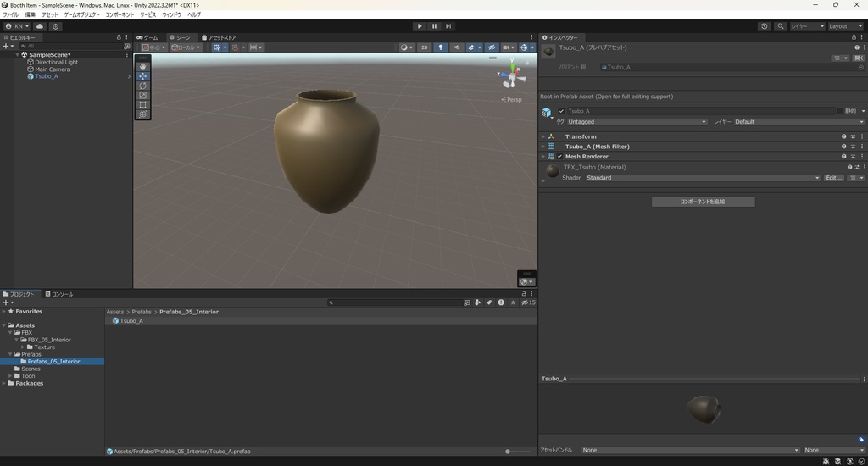Enable the static checkbox for Tsubo_A
The image size is (868, 466).
(840, 111)
